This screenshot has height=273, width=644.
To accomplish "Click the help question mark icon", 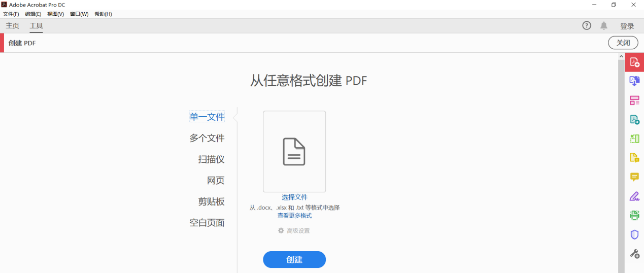I will pos(587,25).
